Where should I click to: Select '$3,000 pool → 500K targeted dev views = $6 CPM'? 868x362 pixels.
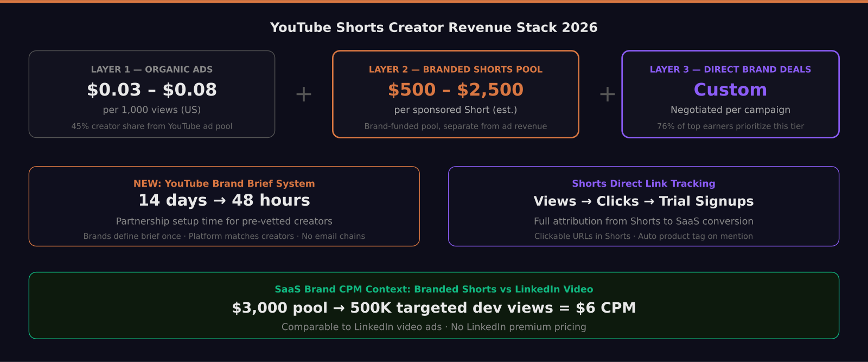click(x=434, y=308)
